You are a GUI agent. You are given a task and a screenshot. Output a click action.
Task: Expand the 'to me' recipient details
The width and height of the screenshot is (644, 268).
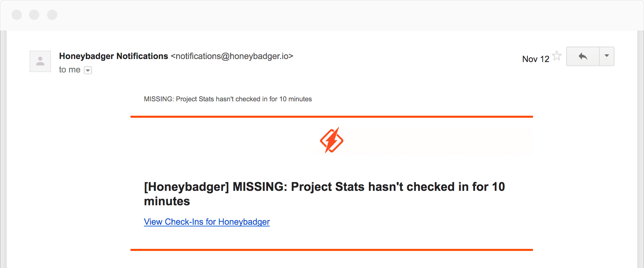point(88,70)
